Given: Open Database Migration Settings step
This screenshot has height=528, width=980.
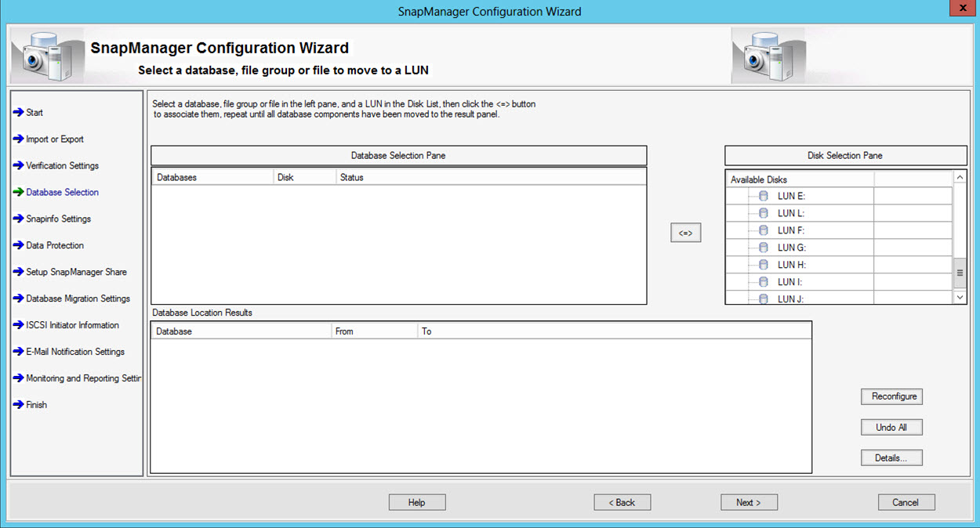Looking at the screenshot, I should point(78,299).
